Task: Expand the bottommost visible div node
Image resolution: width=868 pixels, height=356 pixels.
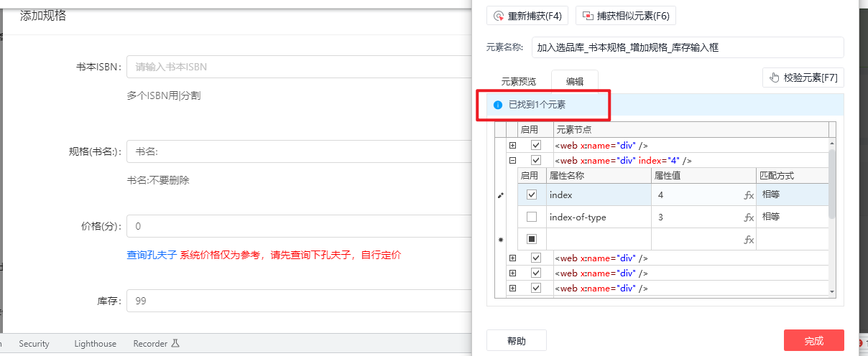Action: pos(512,288)
